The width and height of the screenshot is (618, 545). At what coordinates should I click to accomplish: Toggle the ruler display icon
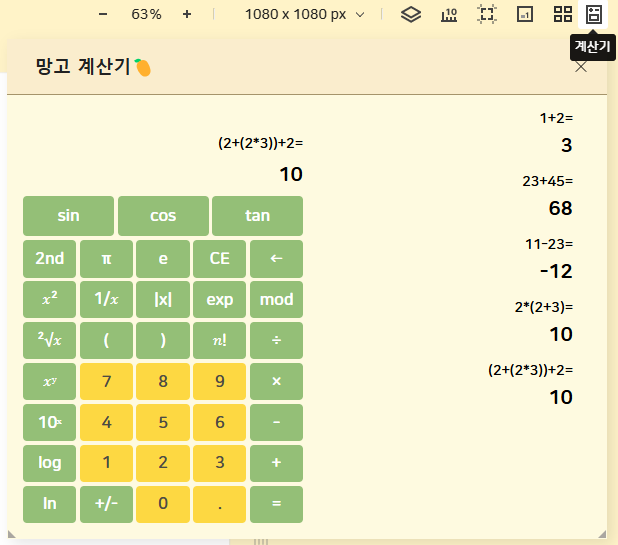tap(449, 14)
